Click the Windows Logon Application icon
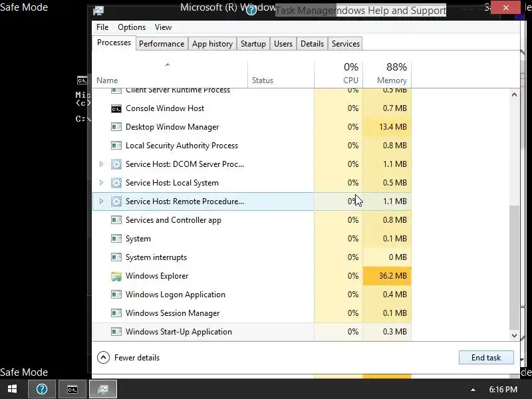This screenshot has width=532, height=399. point(116,295)
